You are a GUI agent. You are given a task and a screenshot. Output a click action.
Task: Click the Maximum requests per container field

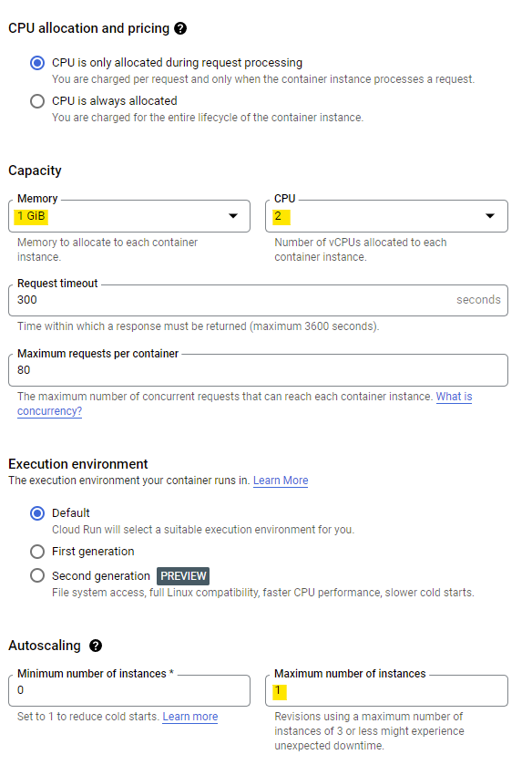pos(259,370)
